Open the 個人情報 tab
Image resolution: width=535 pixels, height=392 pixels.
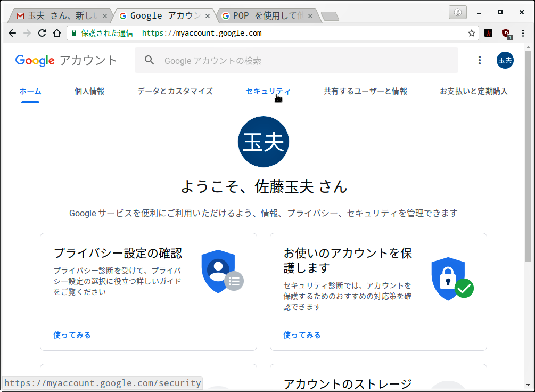[89, 91]
